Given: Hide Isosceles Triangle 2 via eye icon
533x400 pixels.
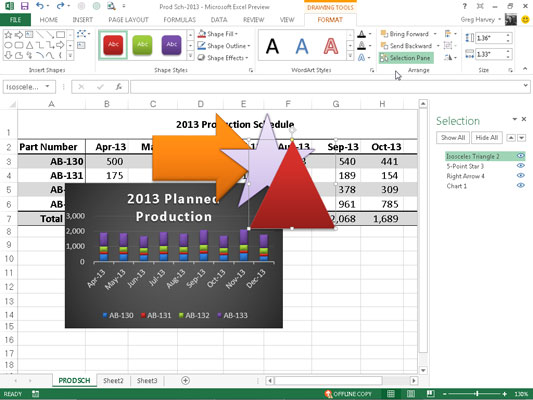Looking at the screenshot, I should [520, 156].
